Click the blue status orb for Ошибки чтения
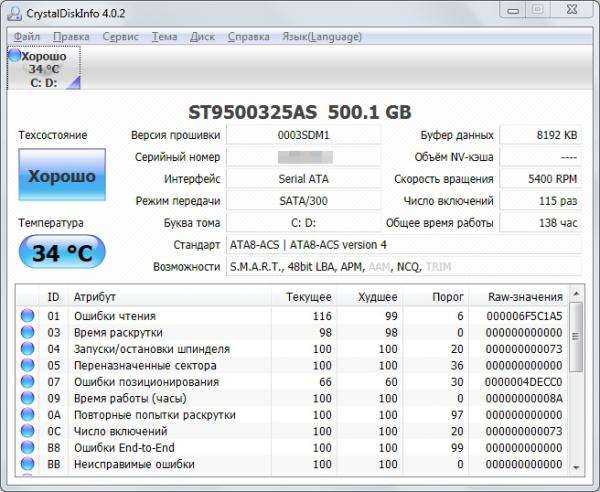600x492 pixels. pyautogui.click(x=28, y=316)
